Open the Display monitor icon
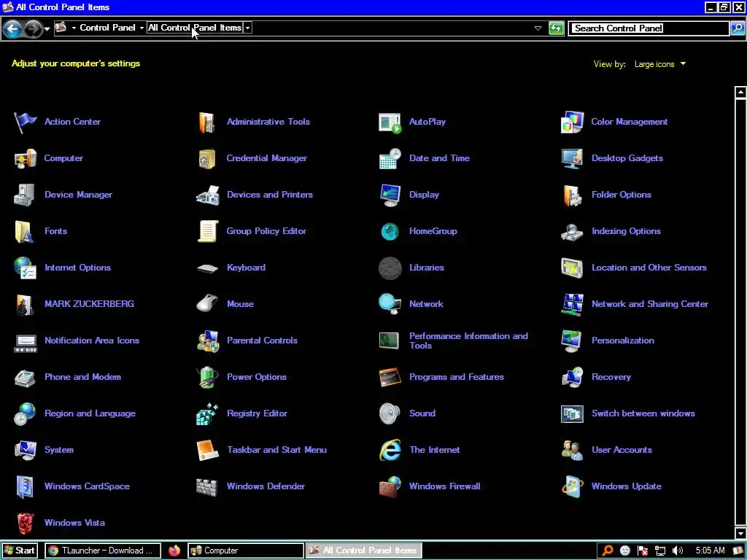747x560 pixels. point(390,195)
